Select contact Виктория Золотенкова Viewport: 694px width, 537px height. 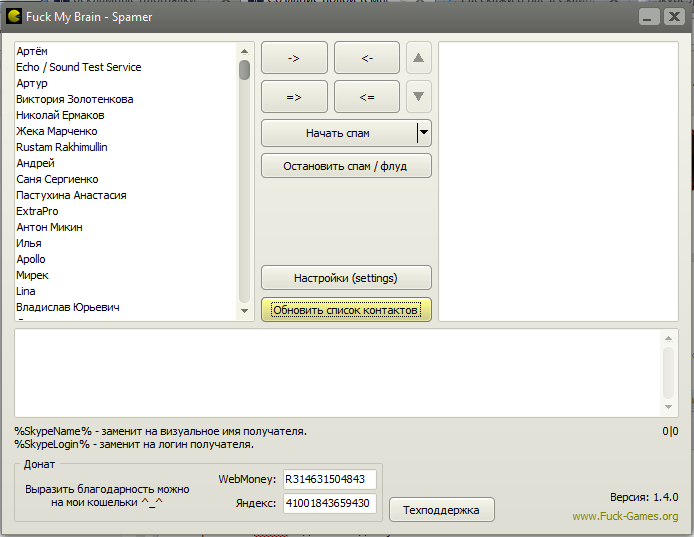pyautogui.click(x=75, y=99)
